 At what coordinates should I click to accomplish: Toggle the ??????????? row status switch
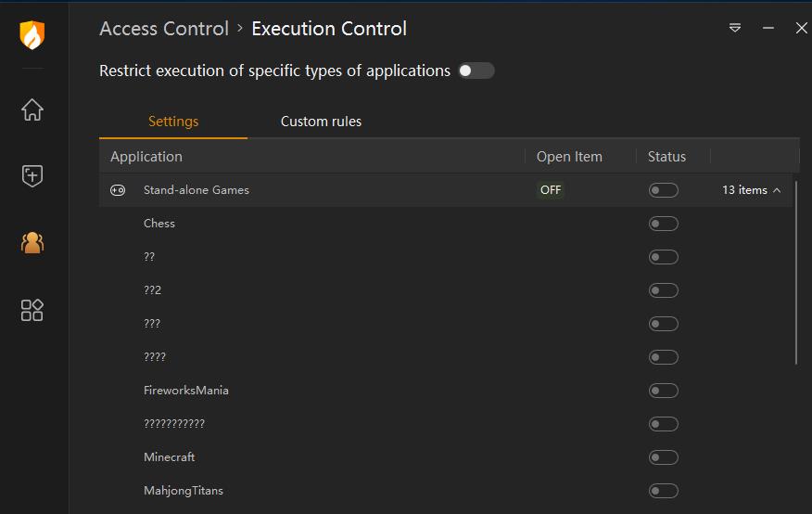664,424
